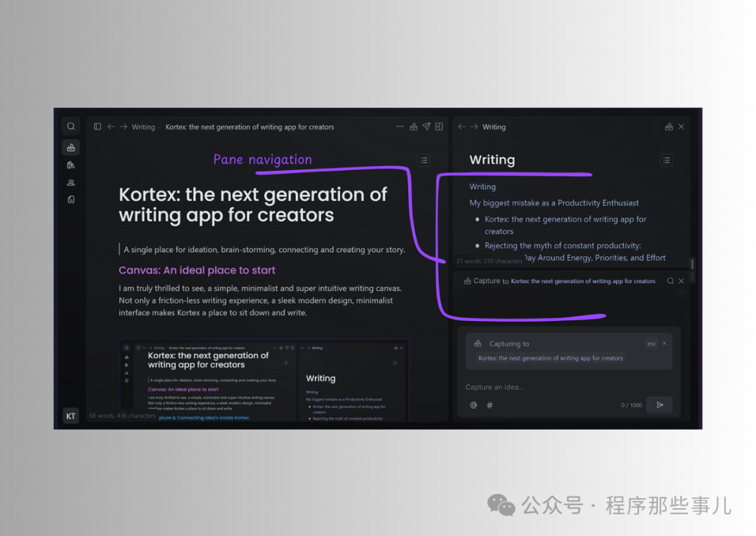Search within the capture panel
This screenshot has width=756, height=536.
coord(670,281)
